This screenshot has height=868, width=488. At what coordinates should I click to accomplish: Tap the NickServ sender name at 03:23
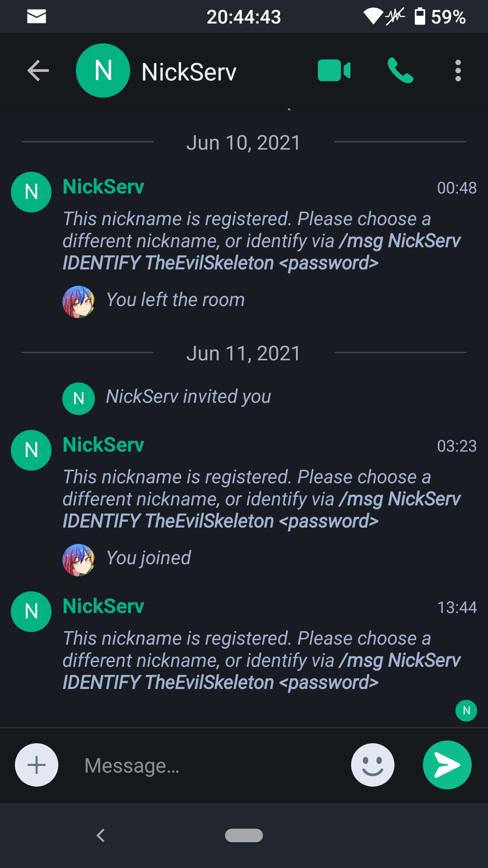click(x=103, y=445)
